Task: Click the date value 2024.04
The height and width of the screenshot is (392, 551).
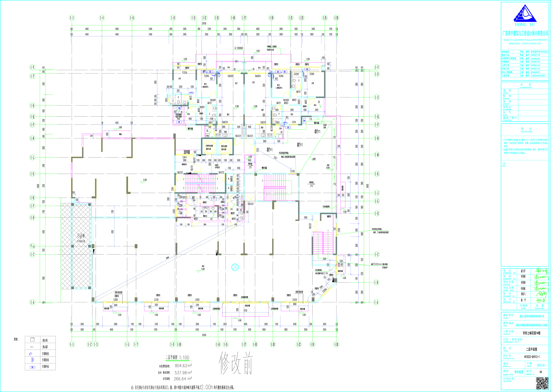Action: (541, 365)
